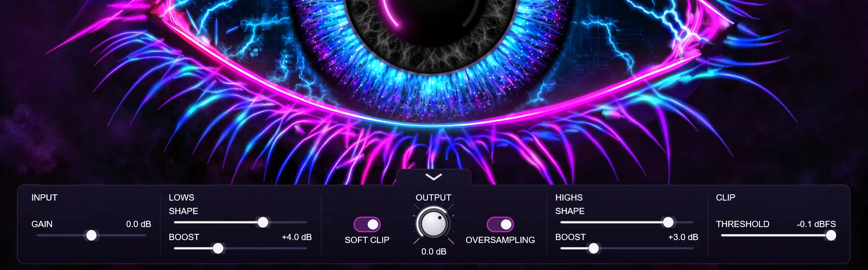The height and width of the screenshot is (270, 868).
Task: Click the Lows Boost slider handle
Action: point(218,248)
